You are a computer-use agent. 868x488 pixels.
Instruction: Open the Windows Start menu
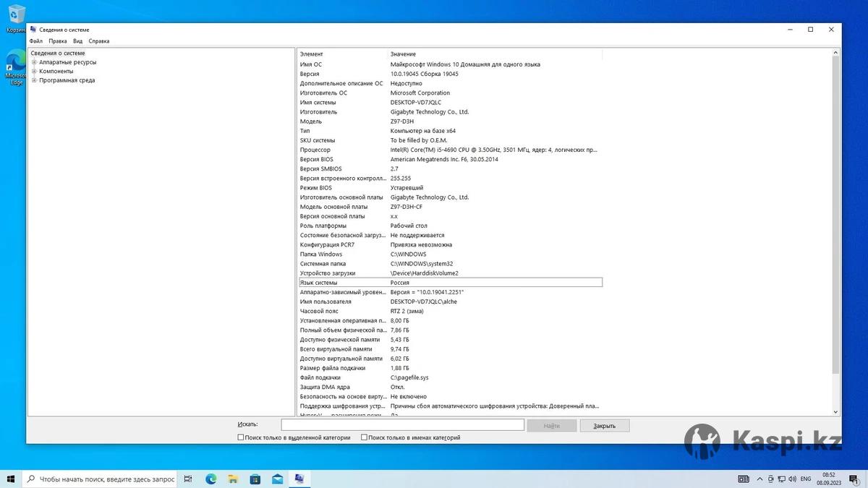[11, 479]
